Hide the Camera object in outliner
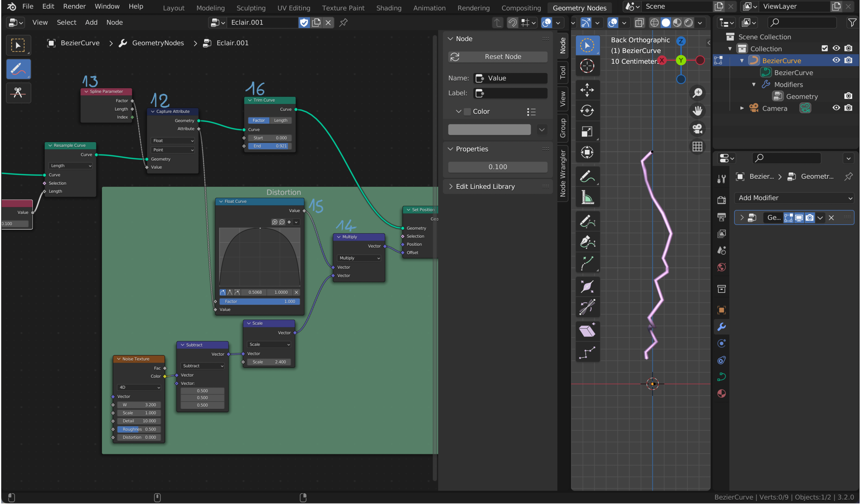862x504 pixels. click(x=836, y=108)
